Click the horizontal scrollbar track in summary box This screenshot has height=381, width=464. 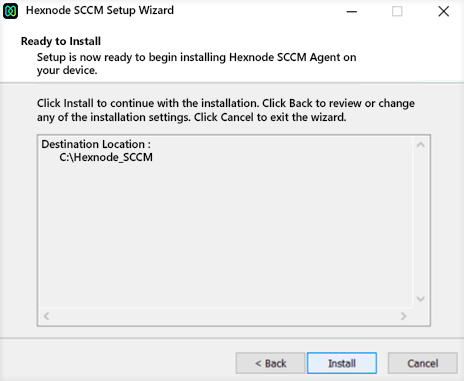coord(225,316)
